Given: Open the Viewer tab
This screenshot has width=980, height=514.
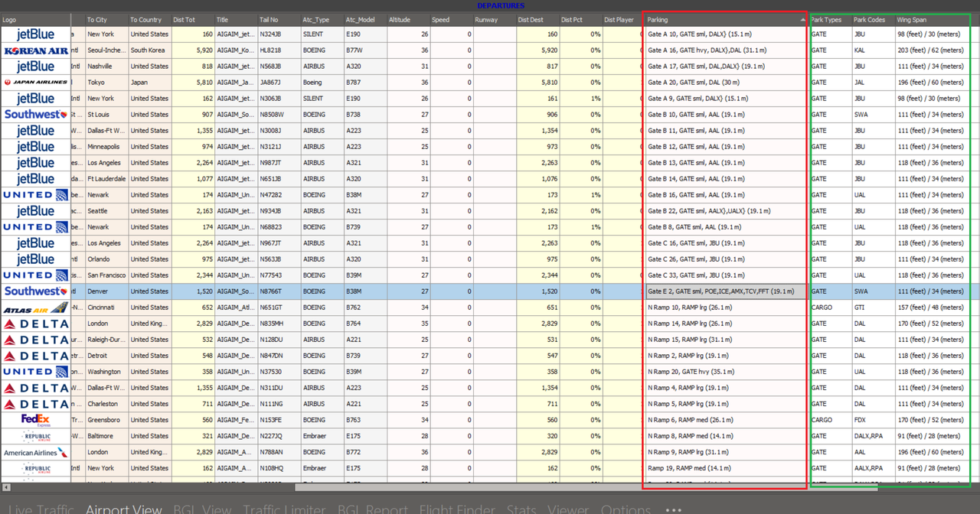Looking at the screenshot, I should coord(568,509).
